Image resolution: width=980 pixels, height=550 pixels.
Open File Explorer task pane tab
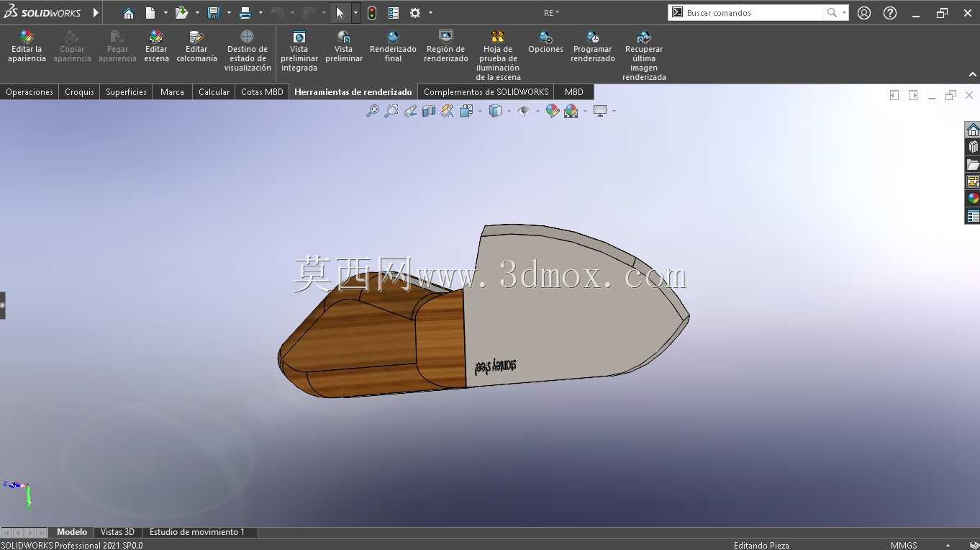coord(973,164)
